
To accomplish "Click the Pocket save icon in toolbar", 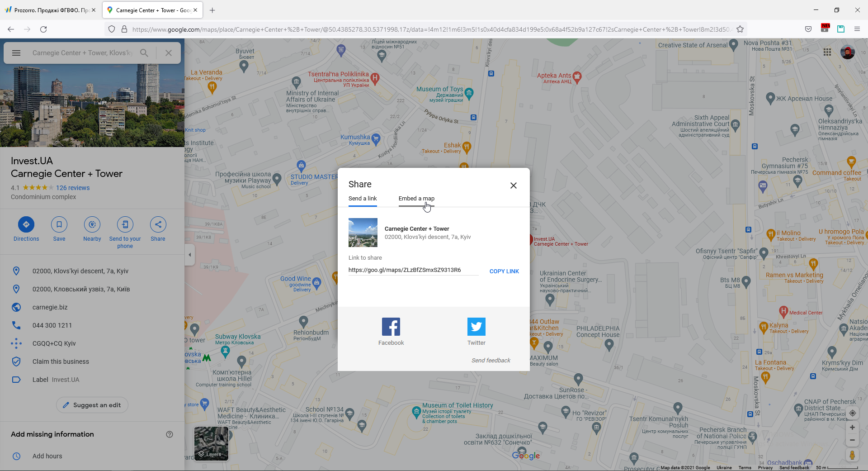I will [x=808, y=29].
